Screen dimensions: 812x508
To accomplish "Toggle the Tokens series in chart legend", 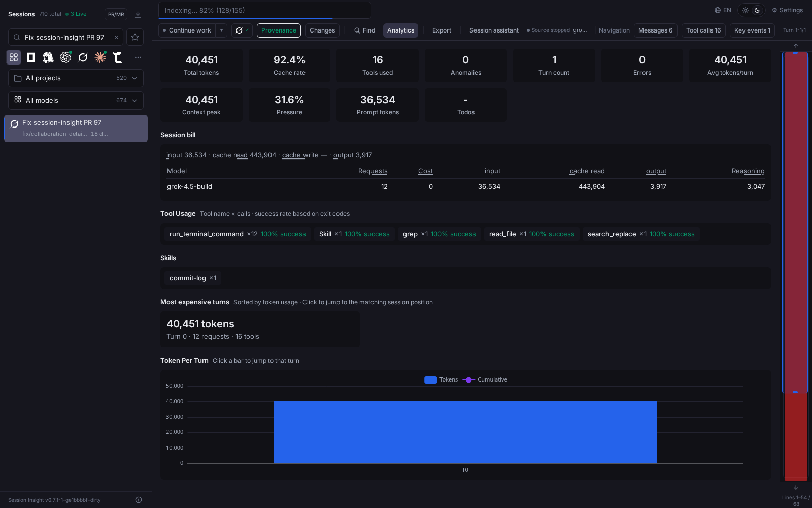I will click(441, 379).
